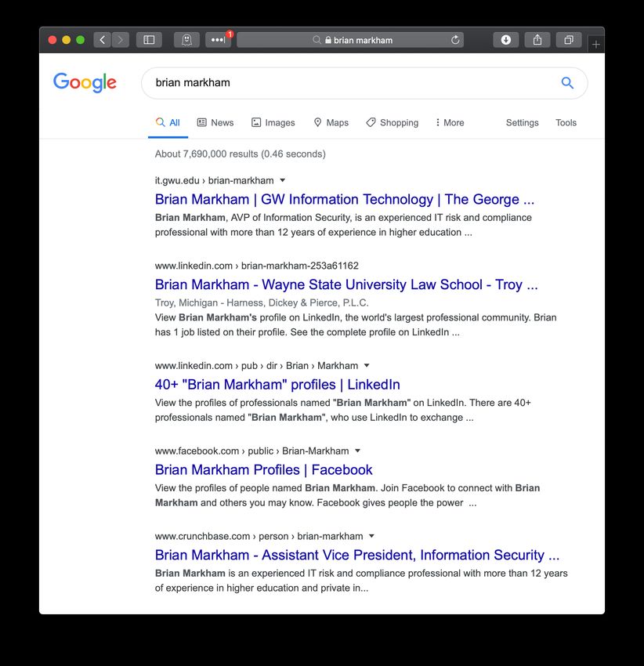Show the tab overview icon
644x666 pixels.
tap(569, 40)
